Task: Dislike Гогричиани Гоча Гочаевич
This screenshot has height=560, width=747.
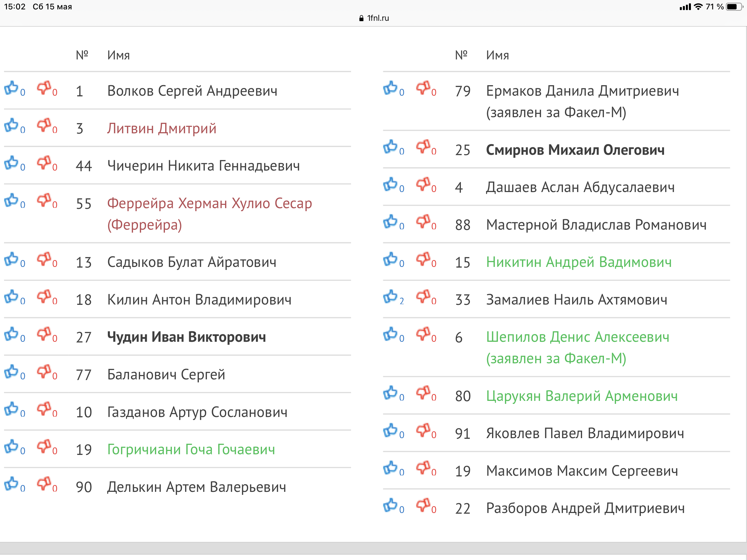Action: coord(44,447)
